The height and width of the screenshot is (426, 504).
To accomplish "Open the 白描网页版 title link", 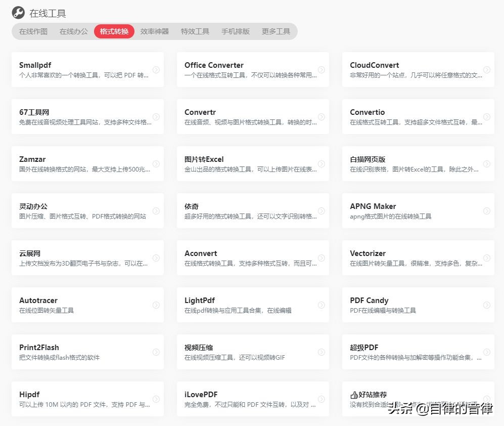I will (368, 159).
